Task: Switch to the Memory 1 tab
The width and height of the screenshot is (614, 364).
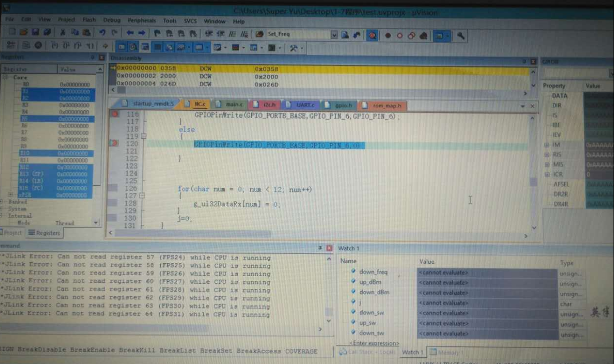Action: pyautogui.click(x=447, y=353)
